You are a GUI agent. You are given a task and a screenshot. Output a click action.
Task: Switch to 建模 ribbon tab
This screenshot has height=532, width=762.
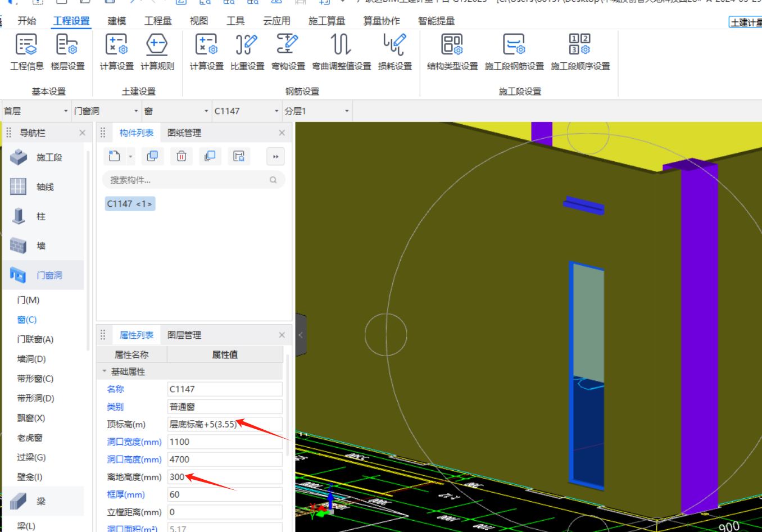[x=117, y=21]
